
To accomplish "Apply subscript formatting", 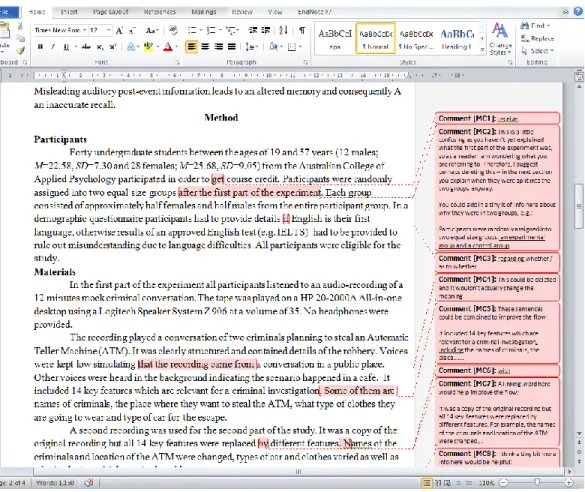I will (x=100, y=47).
